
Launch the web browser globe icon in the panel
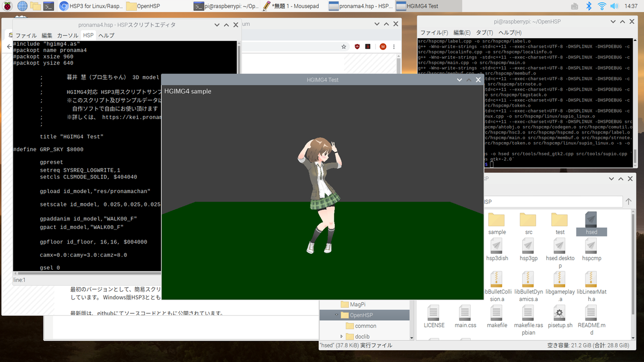click(x=22, y=6)
